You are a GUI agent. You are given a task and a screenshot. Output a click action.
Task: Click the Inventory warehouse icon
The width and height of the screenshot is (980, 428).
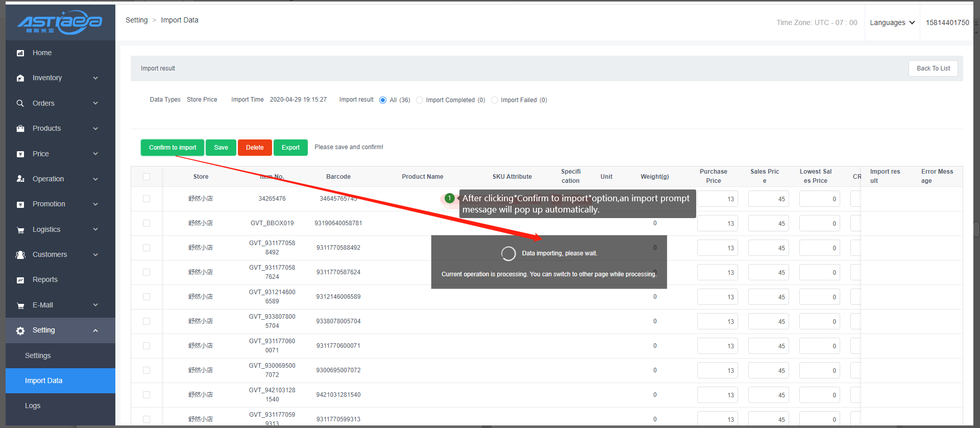tap(20, 78)
